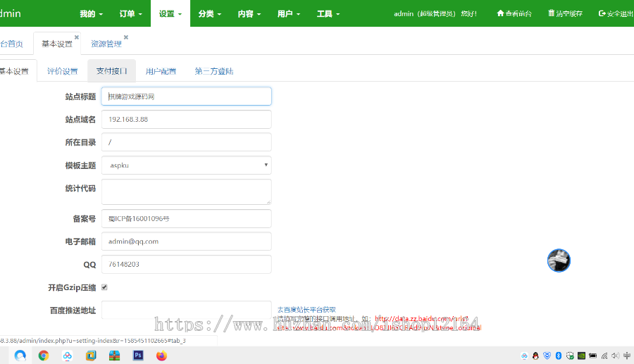Open the 支付接口 settings tab

(111, 71)
